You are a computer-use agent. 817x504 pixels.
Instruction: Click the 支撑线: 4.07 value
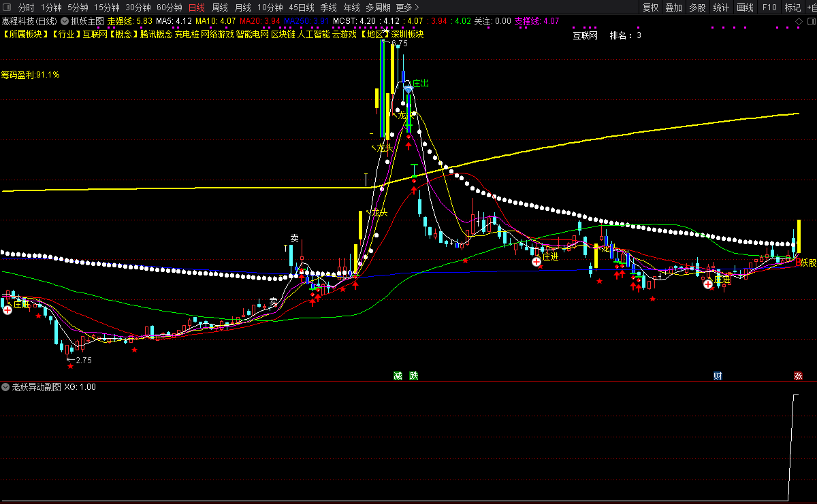coord(536,21)
